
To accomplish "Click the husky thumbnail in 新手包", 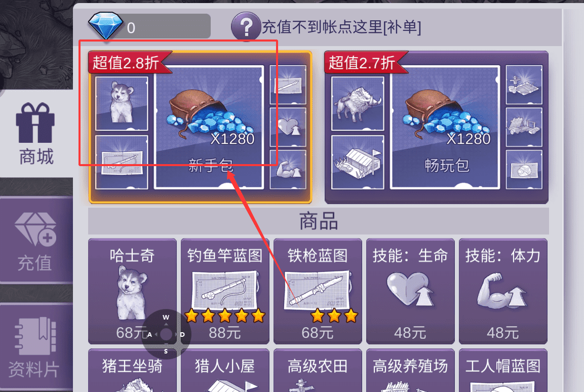I will [x=122, y=103].
